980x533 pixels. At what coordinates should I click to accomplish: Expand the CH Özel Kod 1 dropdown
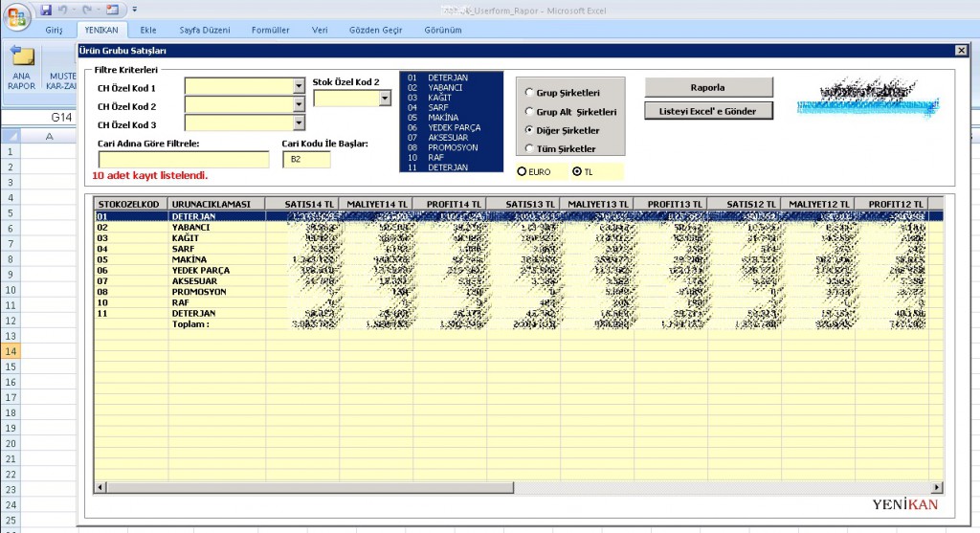(299, 86)
